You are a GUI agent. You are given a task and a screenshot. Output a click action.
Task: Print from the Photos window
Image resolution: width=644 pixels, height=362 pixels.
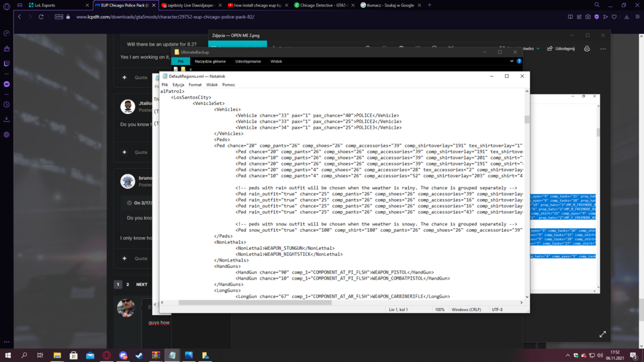pyautogui.click(x=587, y=48)
